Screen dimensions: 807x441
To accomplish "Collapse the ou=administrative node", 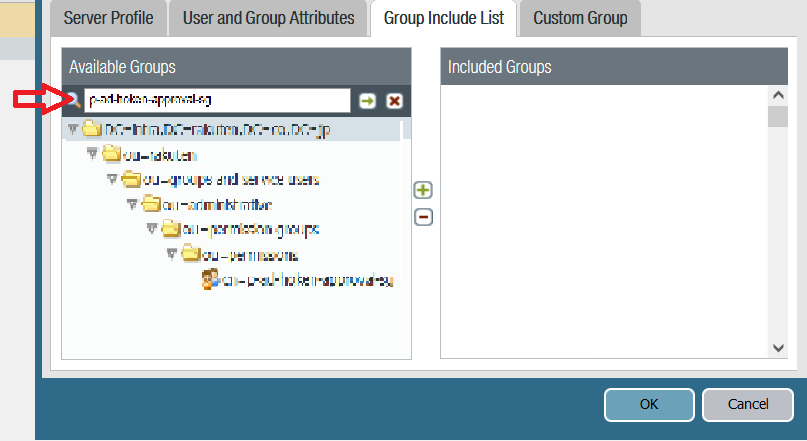I will [x=132, y=204].
